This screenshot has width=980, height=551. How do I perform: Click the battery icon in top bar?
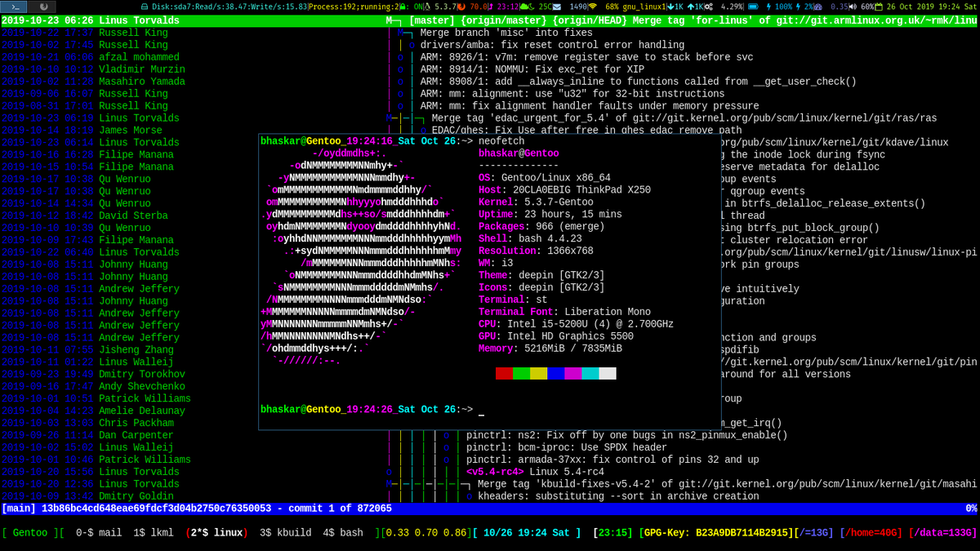pos(753,7)
